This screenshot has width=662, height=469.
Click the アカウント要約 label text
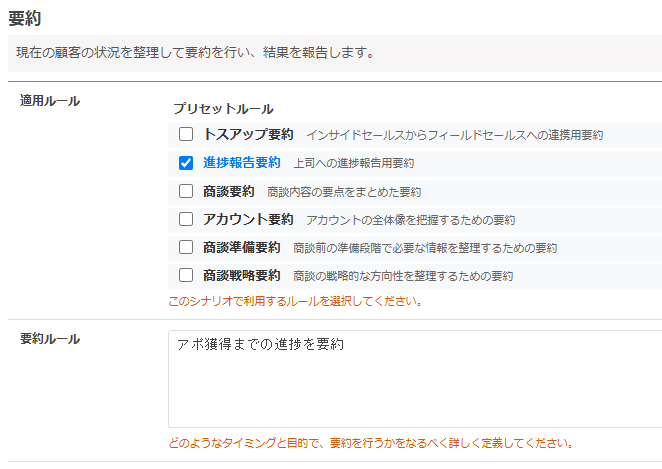coord(248,219)
